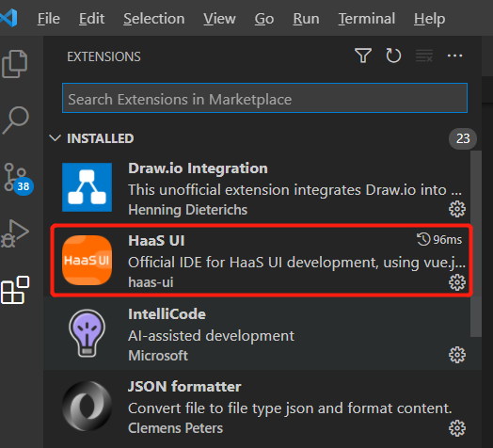This screenshot has width=493, height=448.
Task: Open the File menu
Action: click(48, 19)
